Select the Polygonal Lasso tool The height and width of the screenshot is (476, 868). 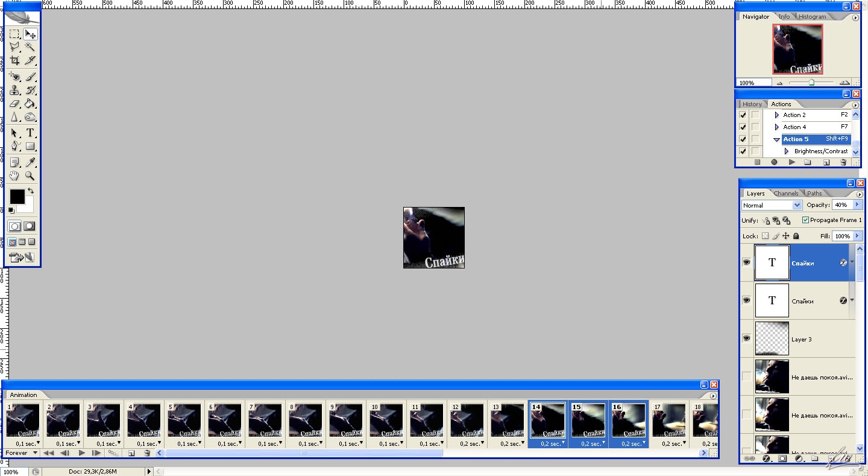pyautogui.click(x=14, y=47)
